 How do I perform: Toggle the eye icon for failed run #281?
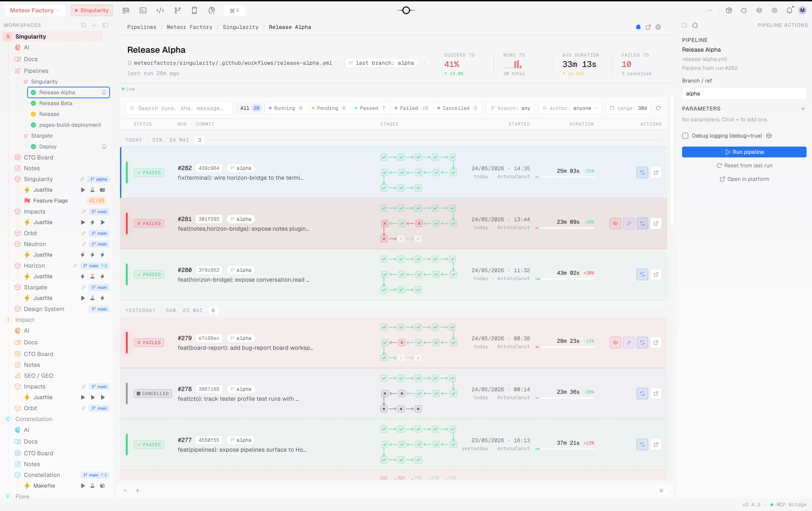pos(615,223)
